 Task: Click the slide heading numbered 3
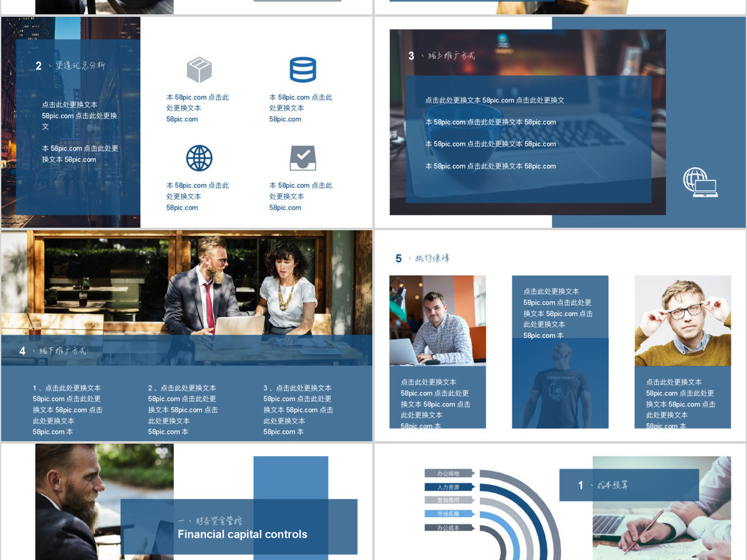441,56
